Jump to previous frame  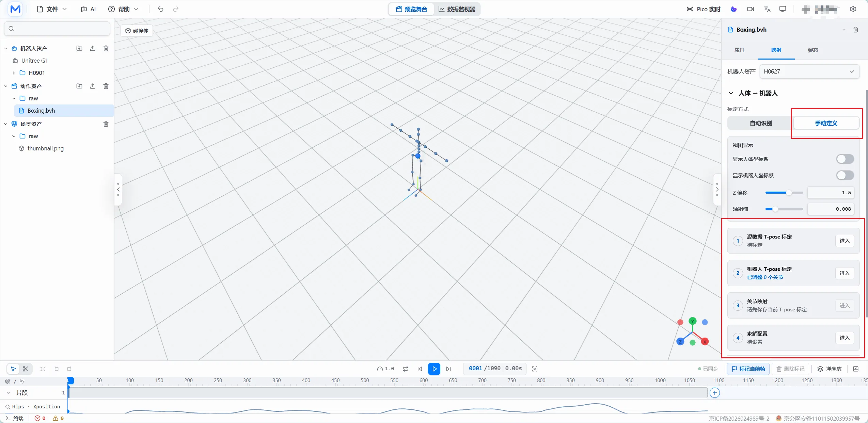[420, 369]
